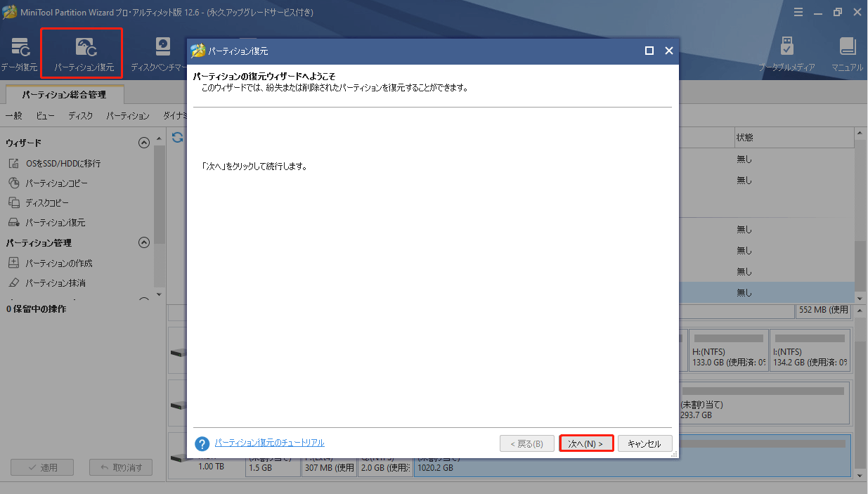Select the H:(NTFS) partition block
This screenshot has width=868, height=494.
click(728, 349)
